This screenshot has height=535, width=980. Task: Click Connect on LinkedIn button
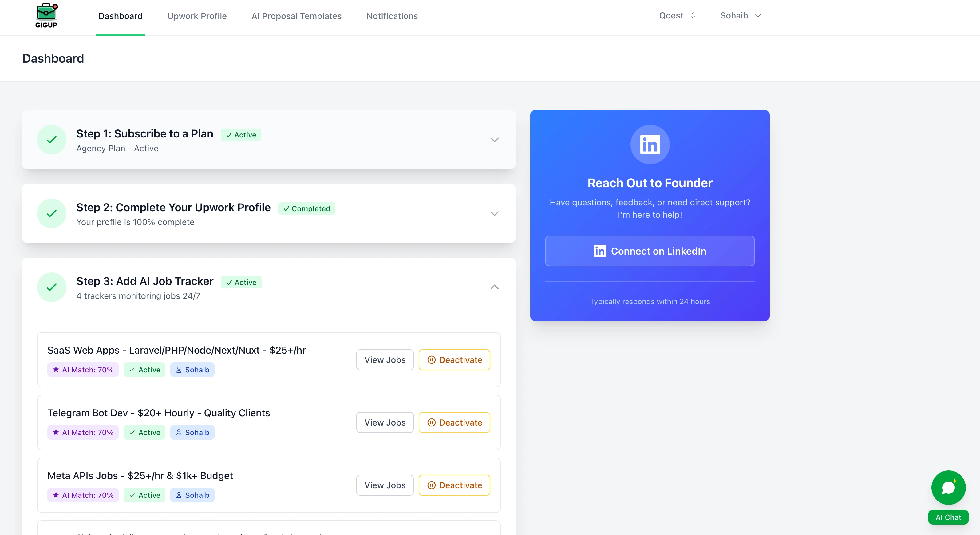pyautogui.click(x=650, y=251)
